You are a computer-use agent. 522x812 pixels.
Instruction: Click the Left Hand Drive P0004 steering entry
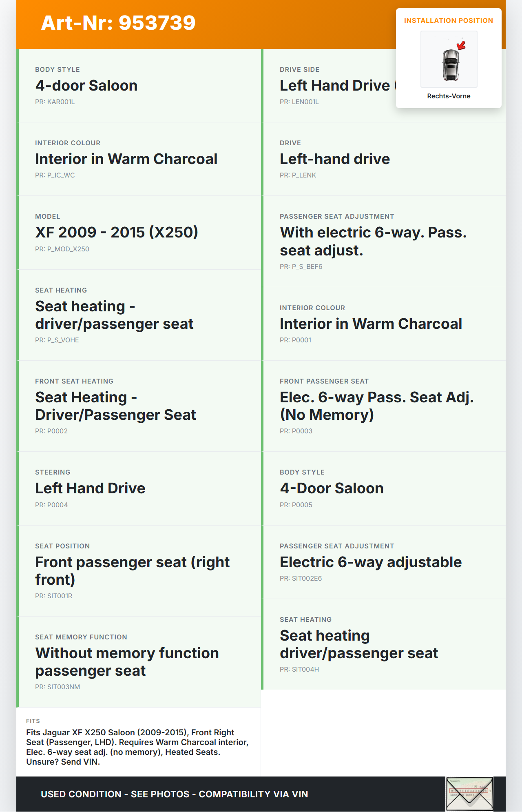tap(90, 488)
